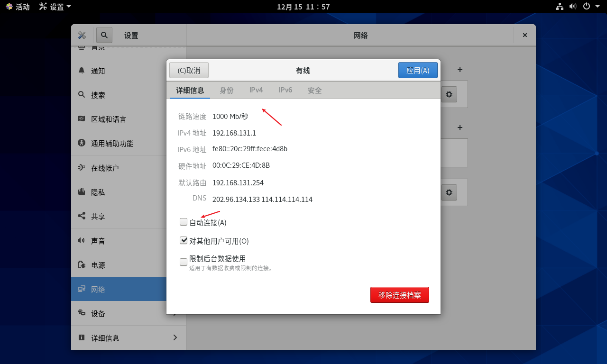Click the 应用(A) button
607x364 pixels.
pos(418,70)
